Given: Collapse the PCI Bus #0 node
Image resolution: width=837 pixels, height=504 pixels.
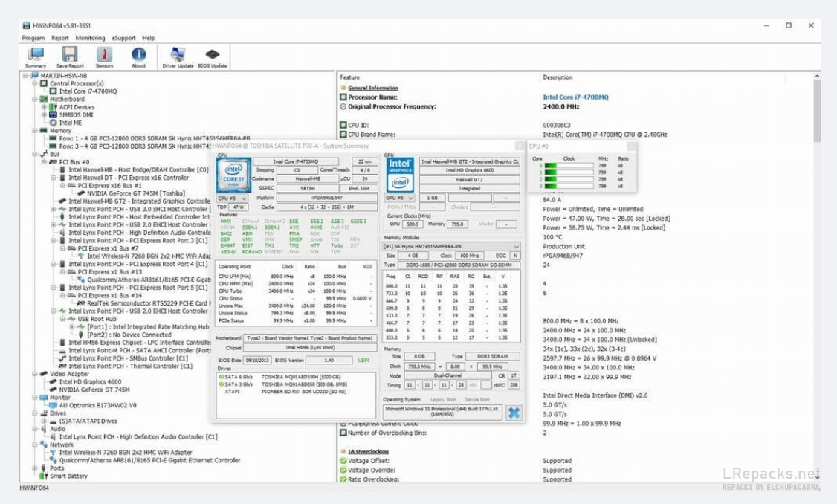Looking at the screenshot, I should click(x=44, y=162).
